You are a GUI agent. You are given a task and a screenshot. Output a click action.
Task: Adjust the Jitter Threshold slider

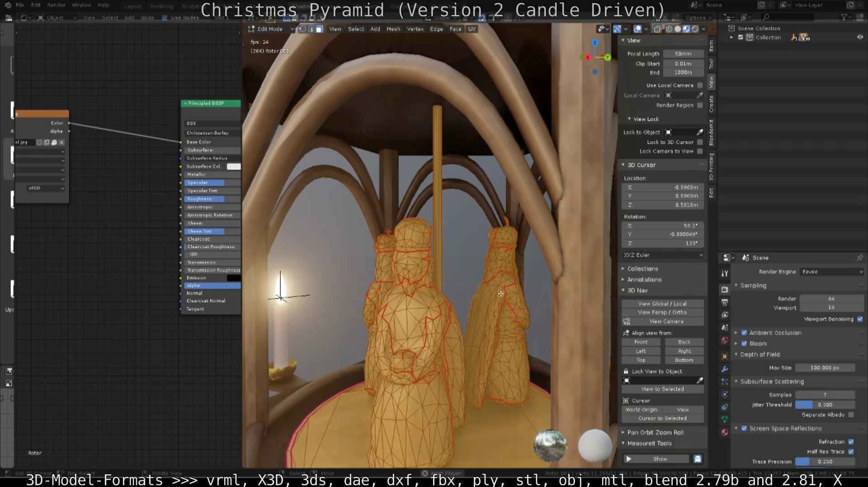click(x=825, y=405)
